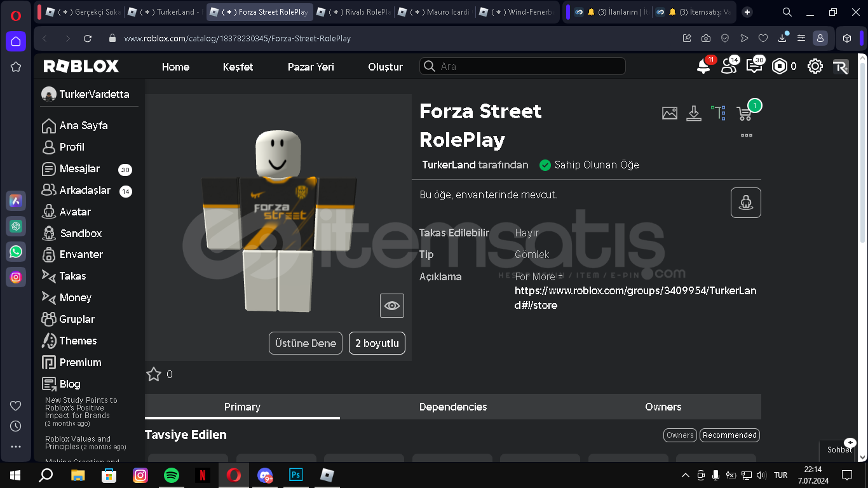Screen dimensions: 868x488
Task: Open Instagram in the Opera sidebar
Action: click(16, 277)
